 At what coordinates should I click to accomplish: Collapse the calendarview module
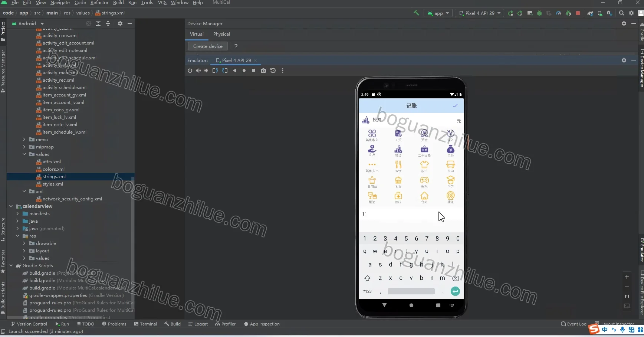[x=11, y=206]
